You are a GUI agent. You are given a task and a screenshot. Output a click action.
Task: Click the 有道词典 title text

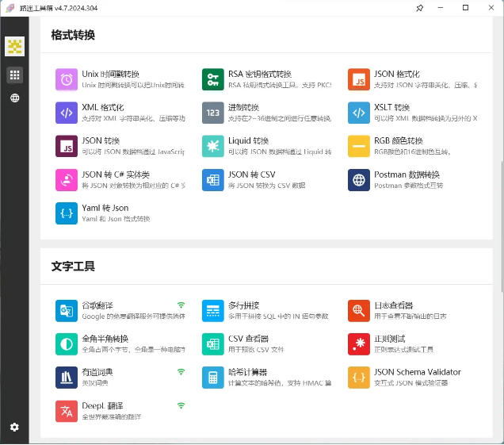[97, 372]
